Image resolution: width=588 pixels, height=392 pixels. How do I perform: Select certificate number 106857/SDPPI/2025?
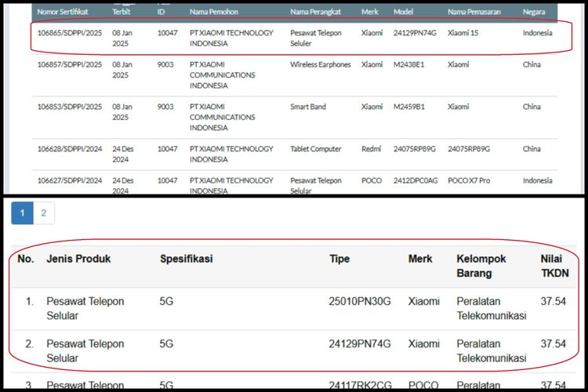click(x=70, y=64)
